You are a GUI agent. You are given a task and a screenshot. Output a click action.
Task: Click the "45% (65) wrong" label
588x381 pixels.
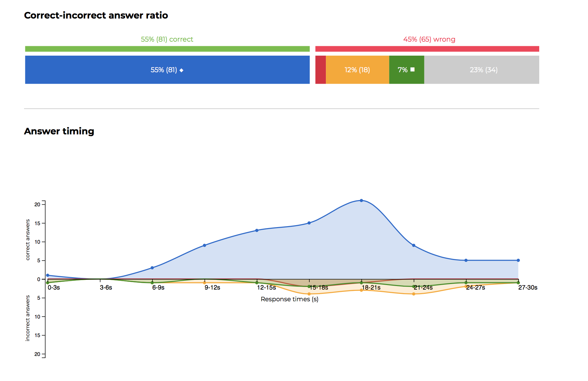(429, 39)
